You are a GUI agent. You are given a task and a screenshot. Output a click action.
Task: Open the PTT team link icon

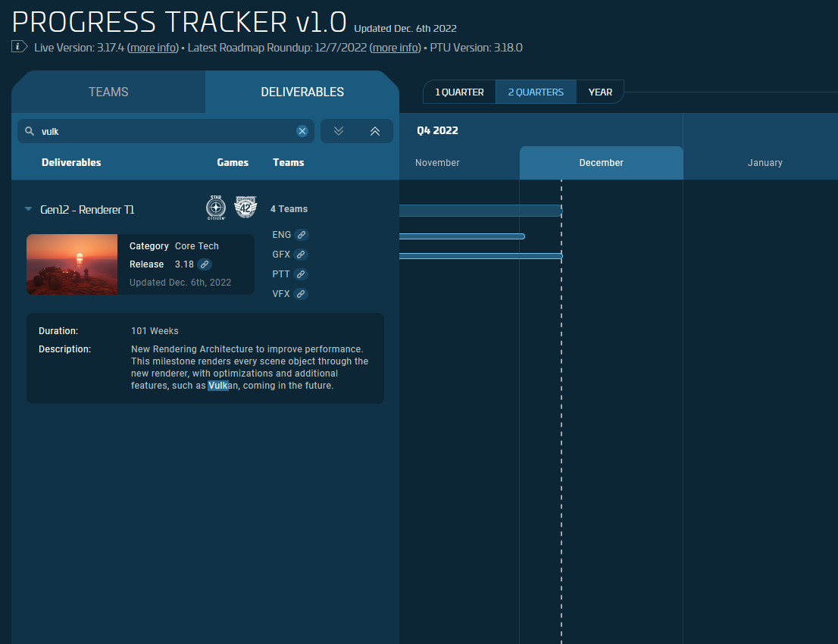[x=301, y=274]
